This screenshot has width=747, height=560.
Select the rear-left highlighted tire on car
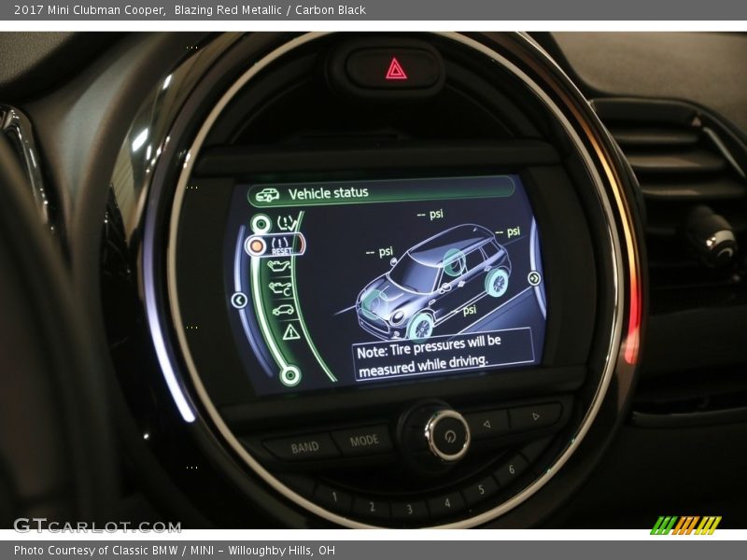click(x=497, y=283)
